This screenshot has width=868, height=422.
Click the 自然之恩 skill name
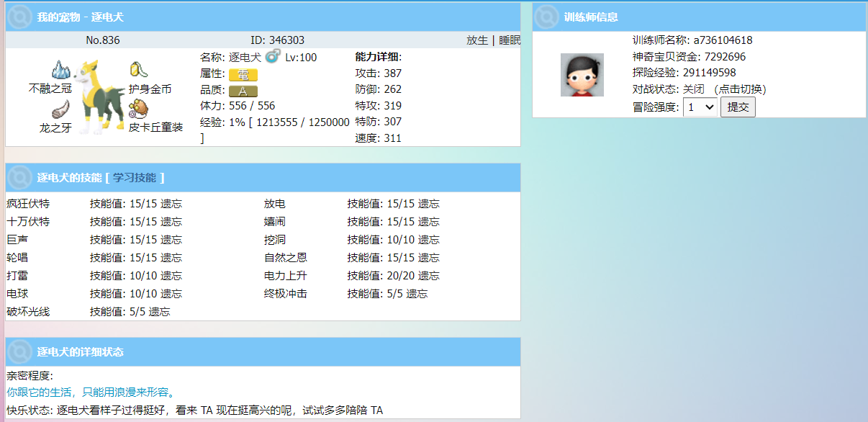[286, 258]
